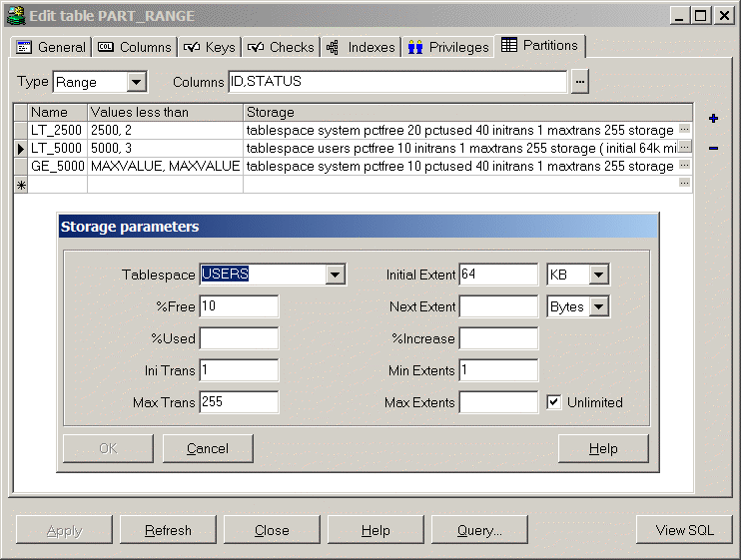This screenshot has height=560, width=741.
Task: Click the %Increase input field
Action: click(498, 338)
